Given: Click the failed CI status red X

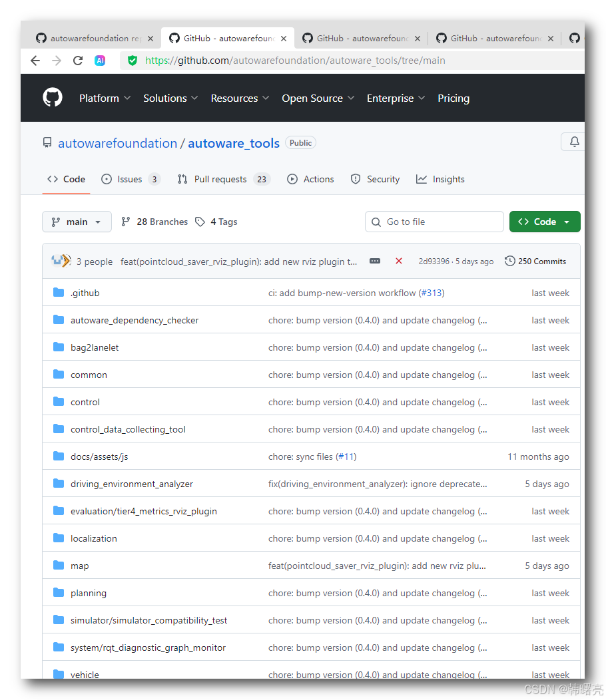Looking at the screenshot, I should point(399,261).
